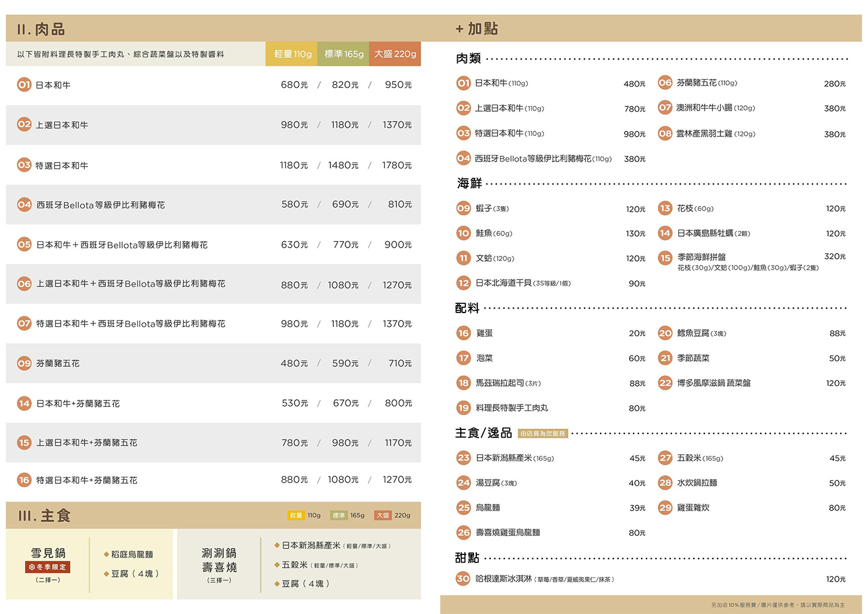Click the 19 badge beside 料理長特製手工肉丸
Viewport: 868px width, 614px height.
[464, 408]
